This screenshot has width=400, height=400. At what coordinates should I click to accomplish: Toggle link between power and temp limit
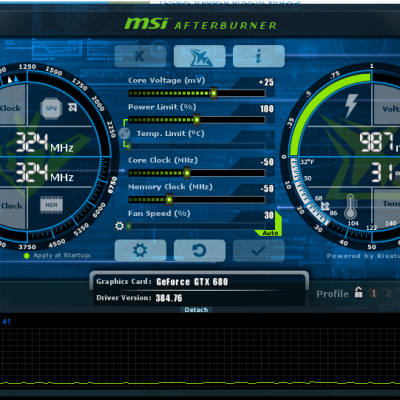pos(124,133)
